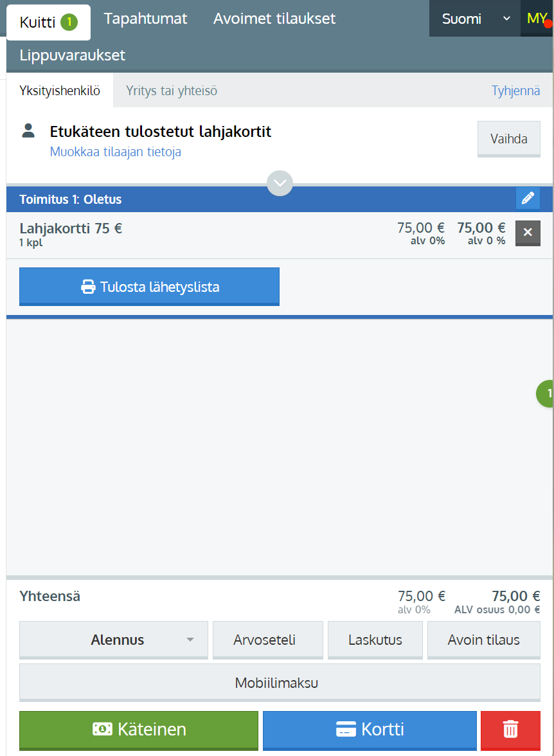
Task: Choose Mobiilimaksu payment option
Action: click(276, 683)
